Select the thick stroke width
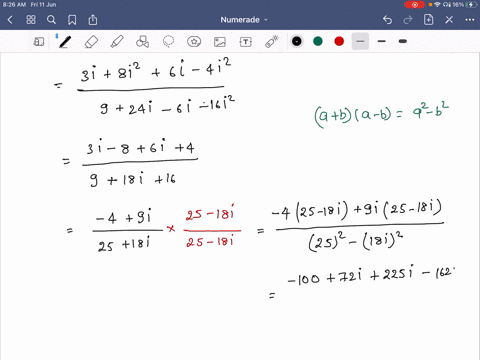This screenshot has height=360, width=480. (x=403, y=41)
